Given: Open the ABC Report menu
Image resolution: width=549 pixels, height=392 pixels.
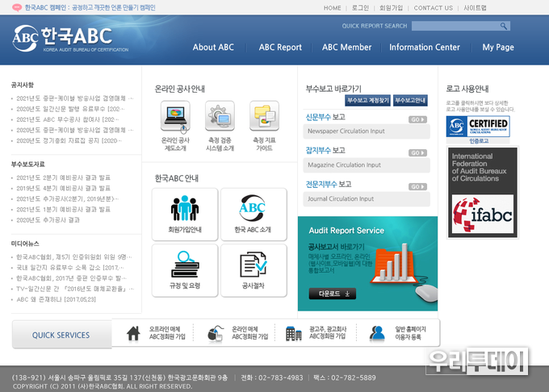Looking at the screenshot, I should [x=280, y=48].
